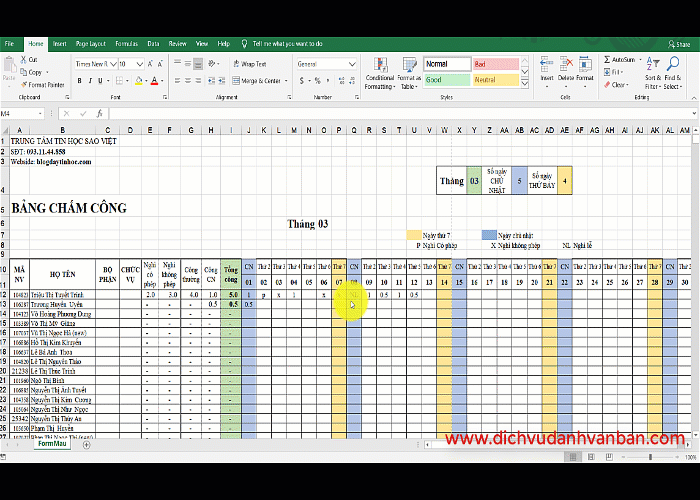700x500 pixels.
Task: Click the Find & Select magnifier icon
Action: click(673, 64)
